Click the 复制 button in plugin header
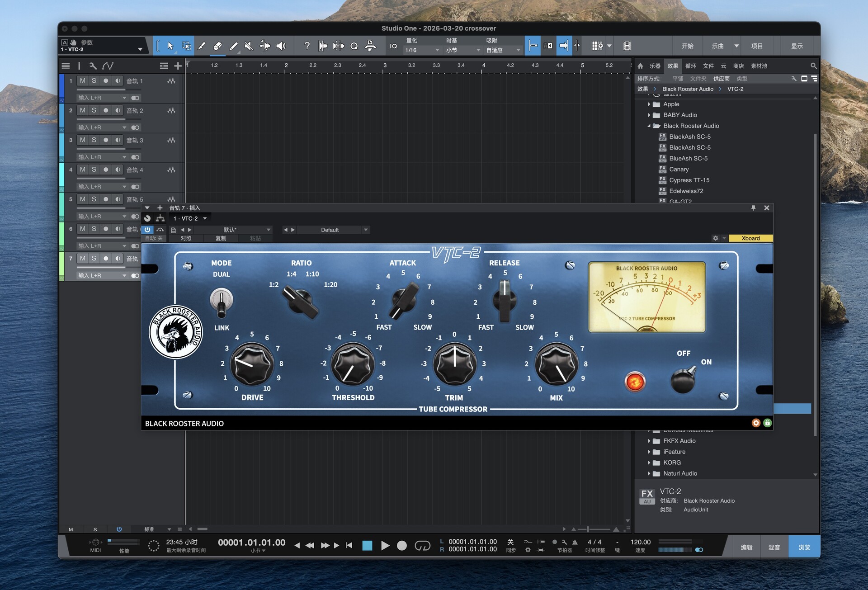 click(x=221, y=238)
